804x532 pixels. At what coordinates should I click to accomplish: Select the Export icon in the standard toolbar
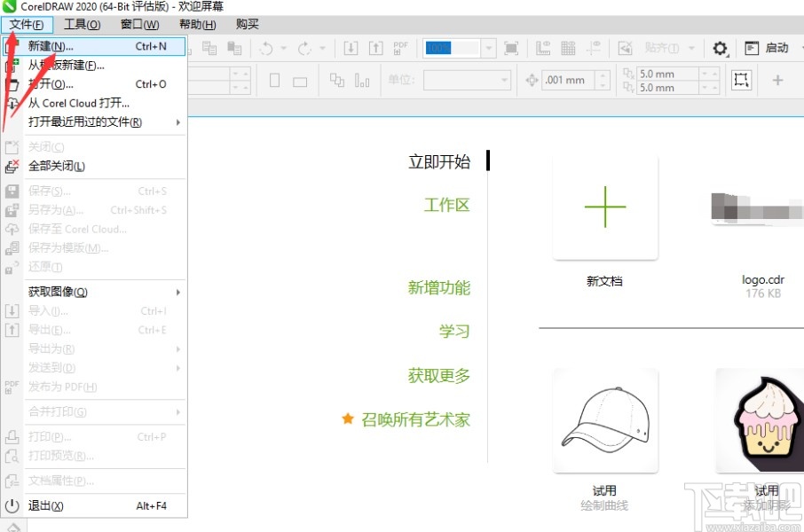point(375,48)
